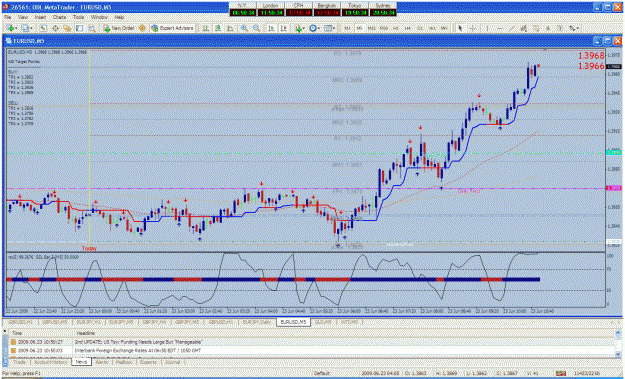
Task: Select the W1 timeframe button
Action: 432,28
